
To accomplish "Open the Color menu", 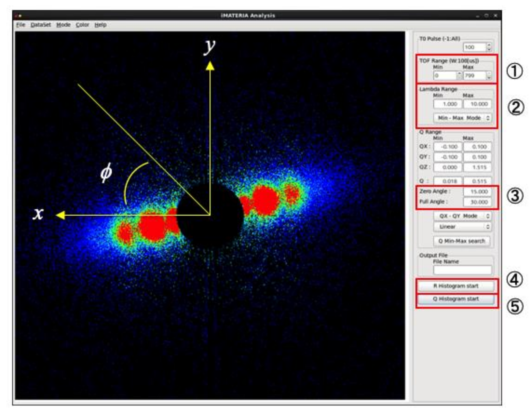I will [82, 25].
